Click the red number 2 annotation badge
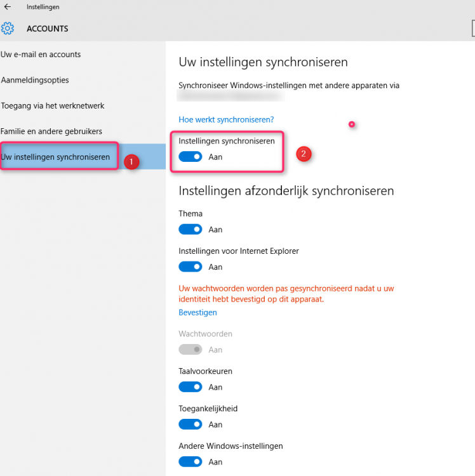Viewport: 475px width, 476px height. (x=304, y=154)
